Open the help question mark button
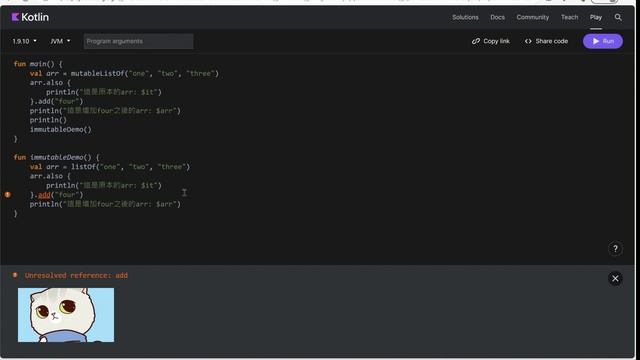This screenshot has height=360, width=640. pyautogui.click(x=615, y=249)
